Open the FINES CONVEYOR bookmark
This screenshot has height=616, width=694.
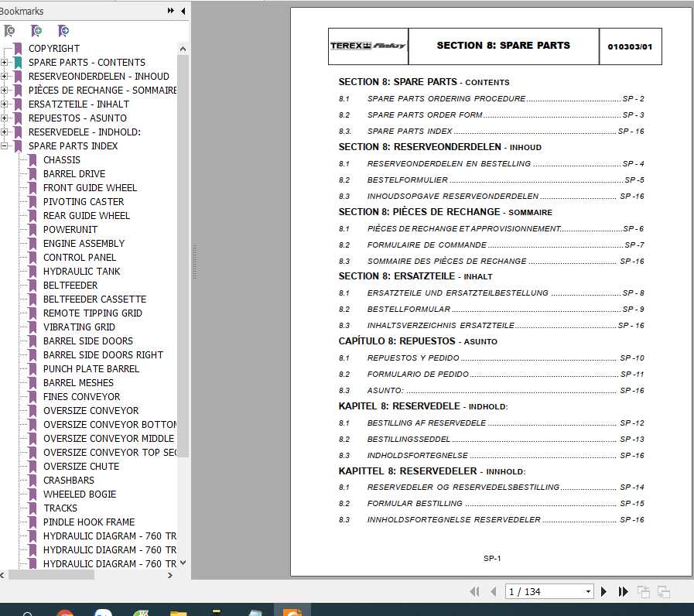81,397
